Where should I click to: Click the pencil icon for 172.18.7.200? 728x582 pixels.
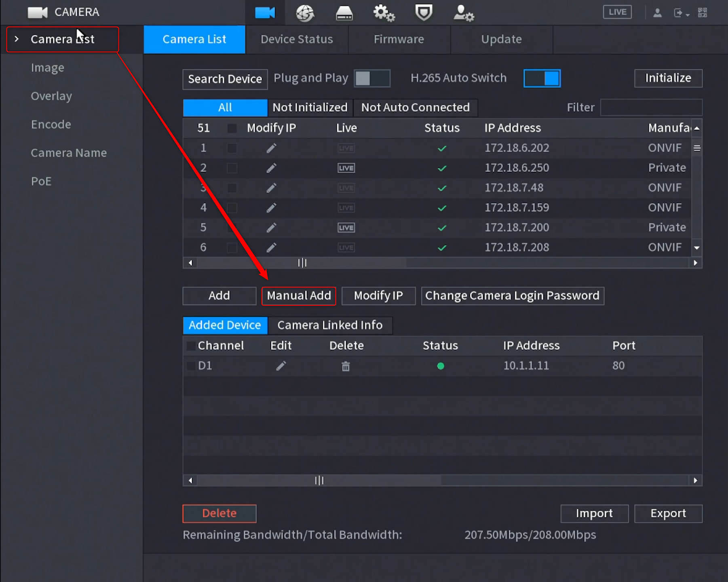(x=271, y=228)
